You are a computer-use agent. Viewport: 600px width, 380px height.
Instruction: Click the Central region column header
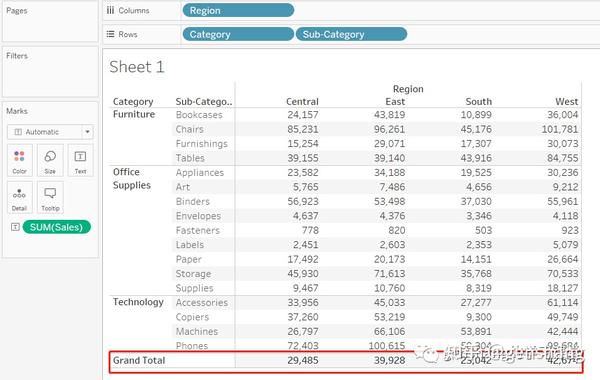[302, 101]
